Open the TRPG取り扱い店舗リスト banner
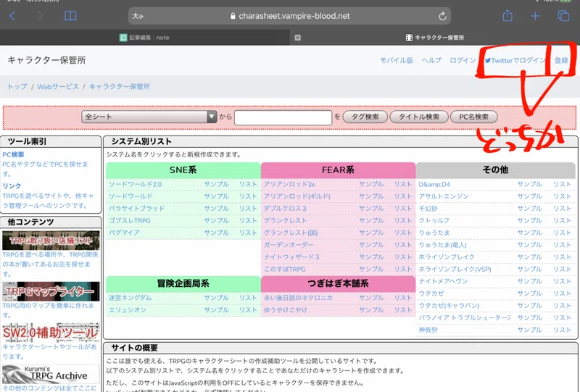This screenshot has width=580, height=392. [x=51, y=241]
